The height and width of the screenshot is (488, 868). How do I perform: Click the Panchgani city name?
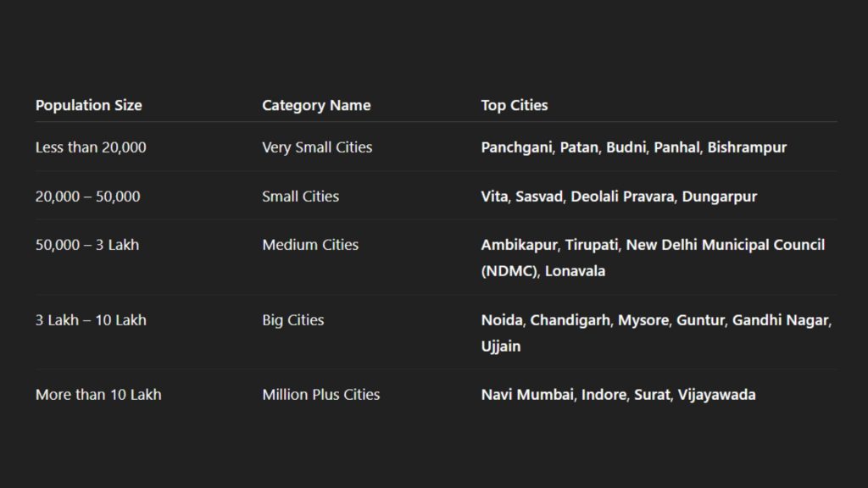pyautogui.click(x=516, y=147)
